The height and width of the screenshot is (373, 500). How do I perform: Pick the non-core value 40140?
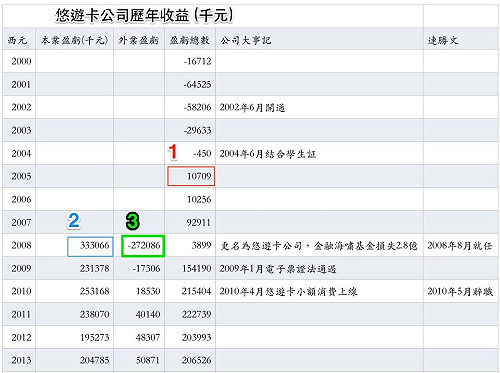pyautogui.click(x=148, y=314)
